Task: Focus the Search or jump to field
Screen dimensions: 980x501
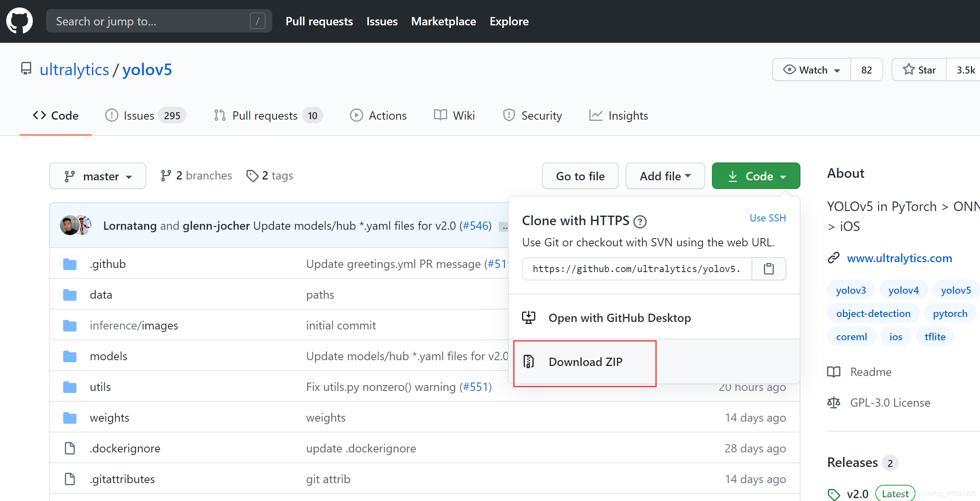Action: point(159,21)
